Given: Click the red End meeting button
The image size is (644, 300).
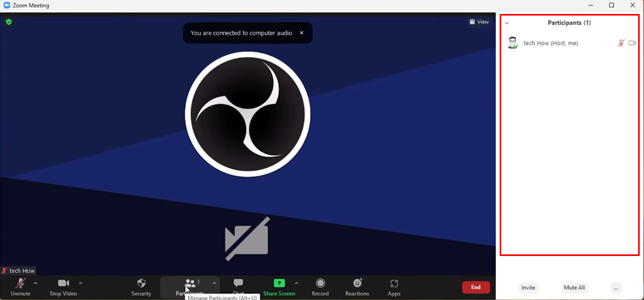Looking at the screenshot, I should [476, 287].
